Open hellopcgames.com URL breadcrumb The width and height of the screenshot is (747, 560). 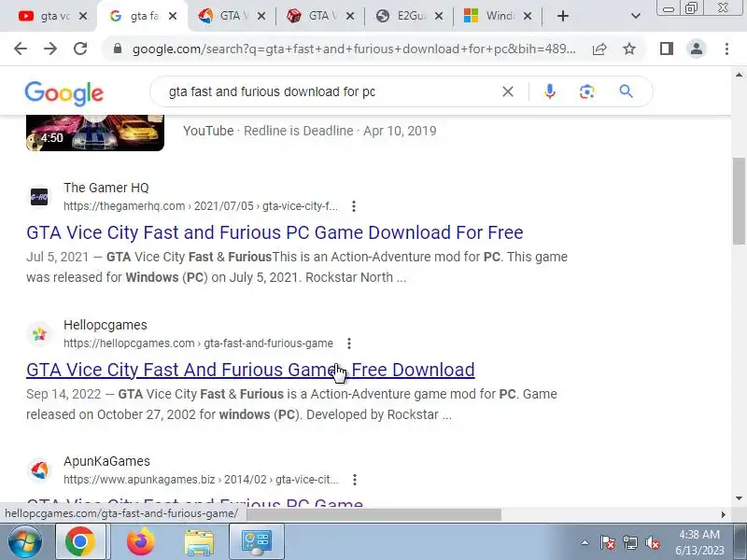point(198,343)
